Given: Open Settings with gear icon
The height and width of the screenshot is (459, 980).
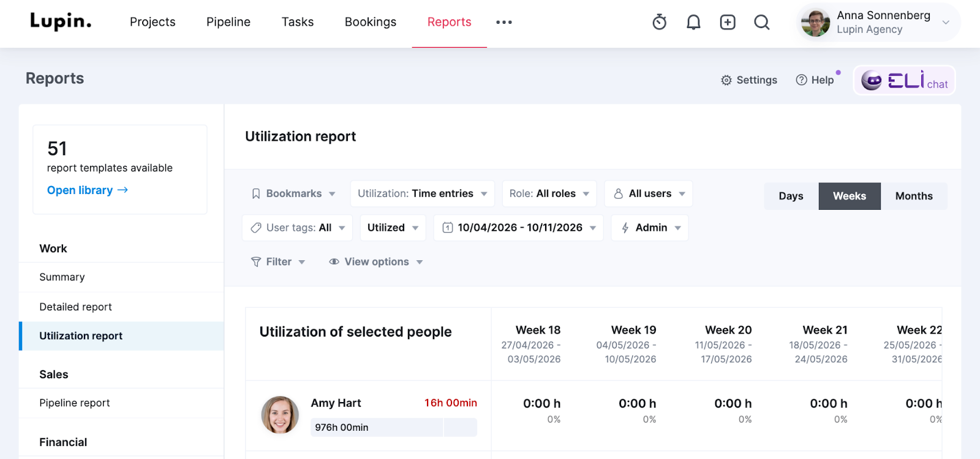Looking at the screenshot, I should (x=748, y=80).
